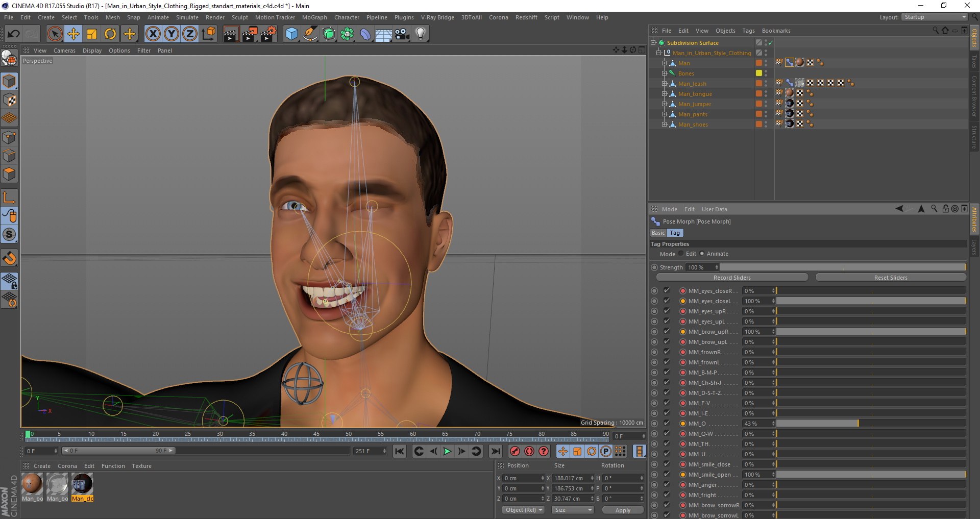Image resolution: width=980 pixels, height=519 pixels.
Task: Collapse the Subdivision Surface hierarchy
Action: click(653, 42)
